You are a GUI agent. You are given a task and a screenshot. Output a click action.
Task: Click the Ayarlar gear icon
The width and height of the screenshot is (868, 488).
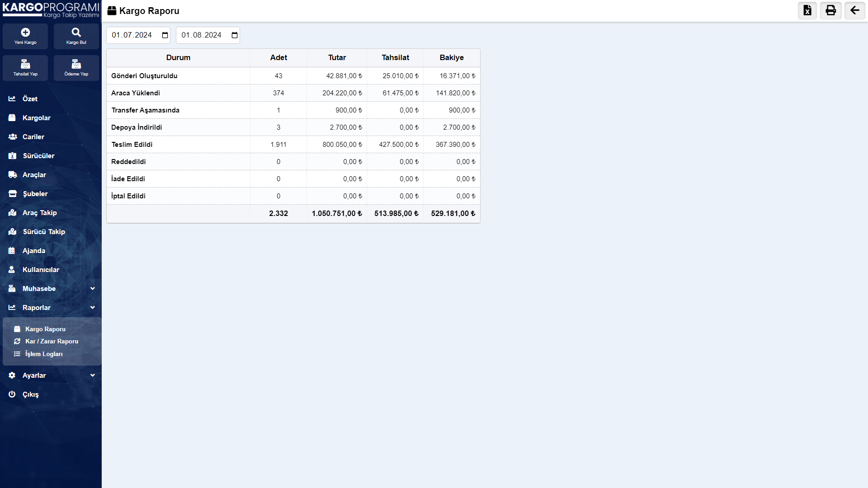point(12,375)
